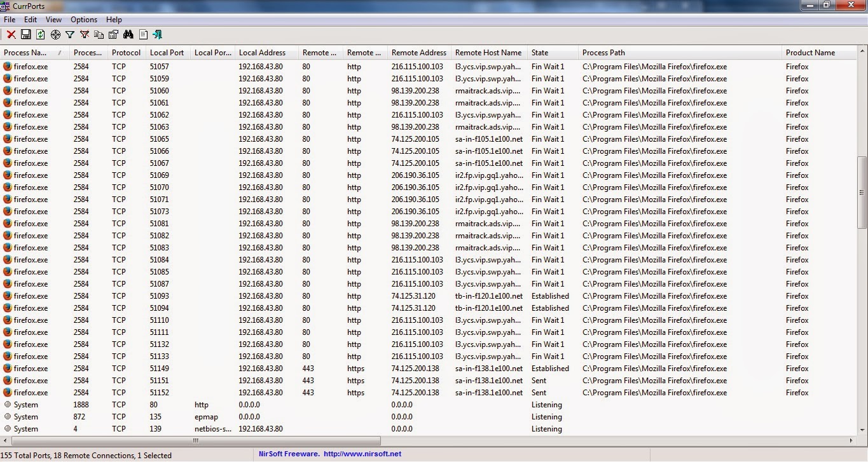Viewport: 868px width, 462px height.
Task: Click Firefox icon in local port 51065 row
Action: point(8,139)
